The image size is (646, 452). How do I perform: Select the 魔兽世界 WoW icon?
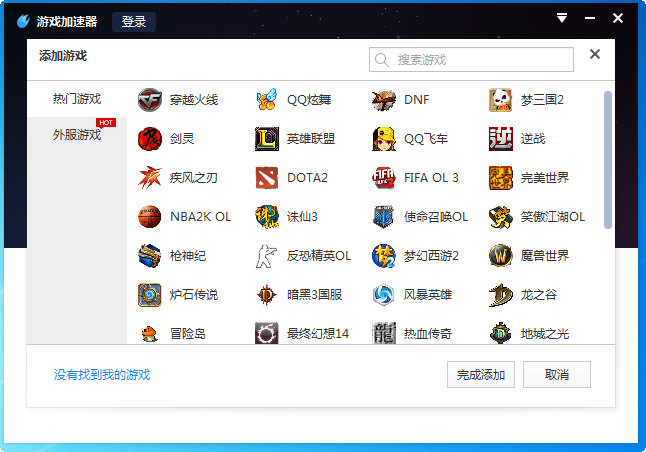point(501,256)
